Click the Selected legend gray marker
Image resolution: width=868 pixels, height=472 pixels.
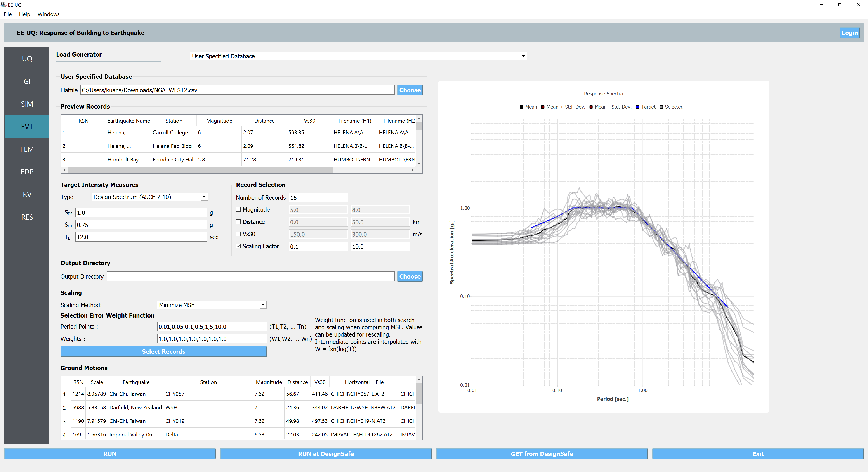tap(661, 107)
